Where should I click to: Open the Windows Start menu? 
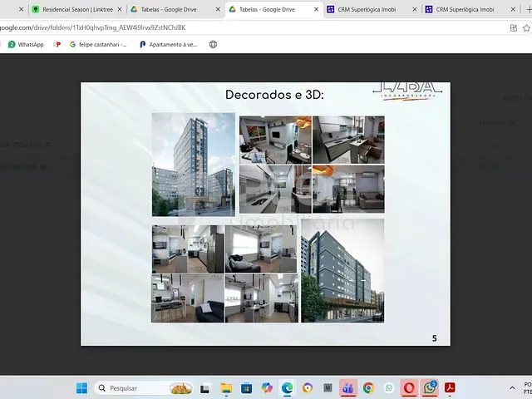(x=81, y=388)
